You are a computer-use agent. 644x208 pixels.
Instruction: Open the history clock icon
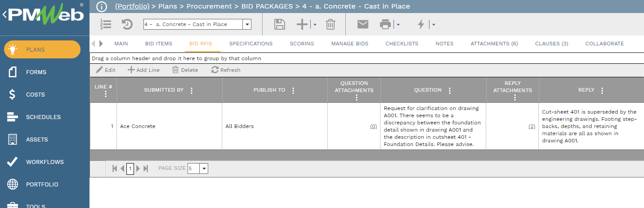coord(127,24)
